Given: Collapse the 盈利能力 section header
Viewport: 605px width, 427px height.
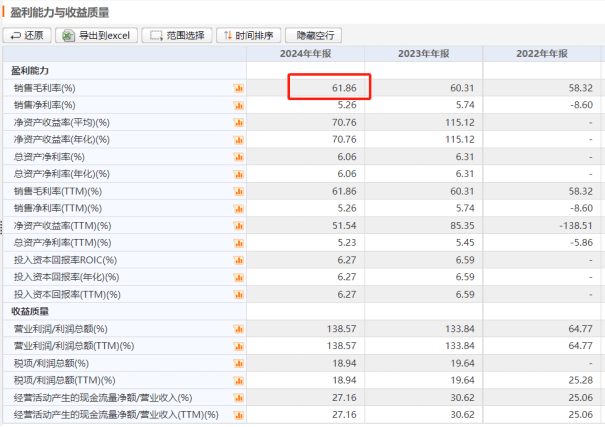Looking at the screenshot, I should coord(30,71).
